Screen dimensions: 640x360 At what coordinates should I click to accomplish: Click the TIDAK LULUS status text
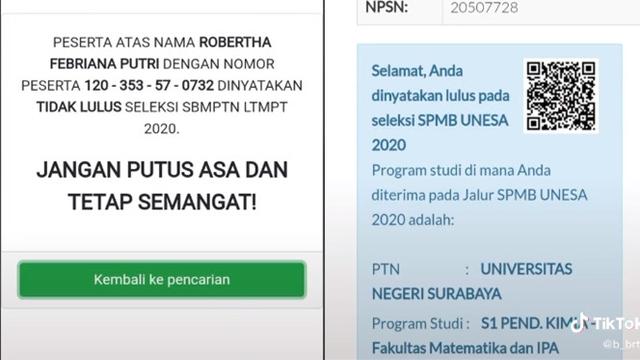point(79,107)
